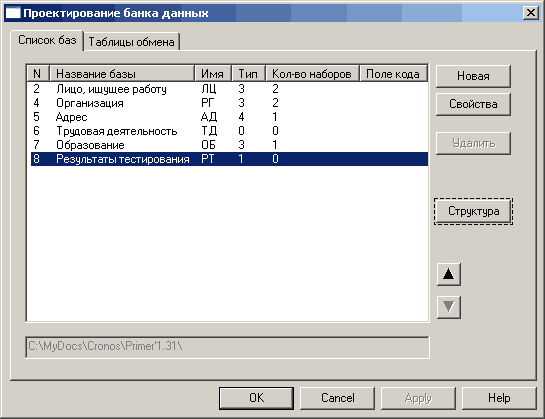Viewport: 545px width, 419px height.
Task: Select the Лицо, ищущее работу row
Action: (229, 89)
